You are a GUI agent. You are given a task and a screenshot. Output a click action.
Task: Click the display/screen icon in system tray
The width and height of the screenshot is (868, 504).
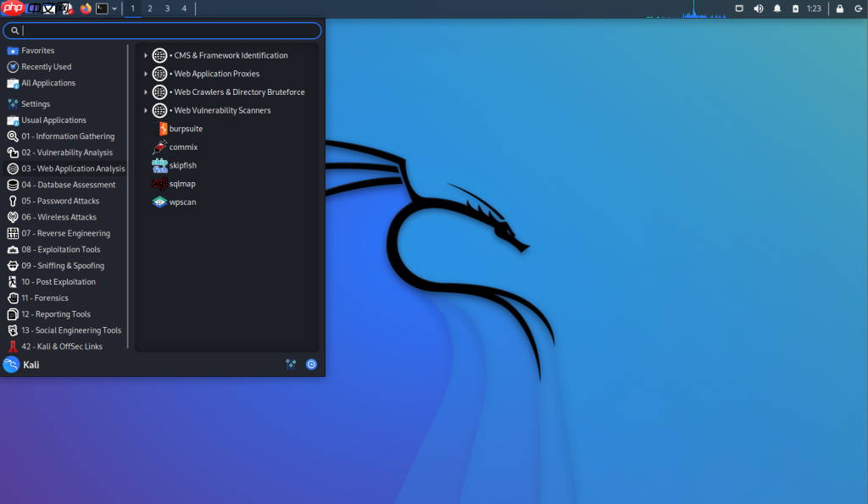(739, 8)
